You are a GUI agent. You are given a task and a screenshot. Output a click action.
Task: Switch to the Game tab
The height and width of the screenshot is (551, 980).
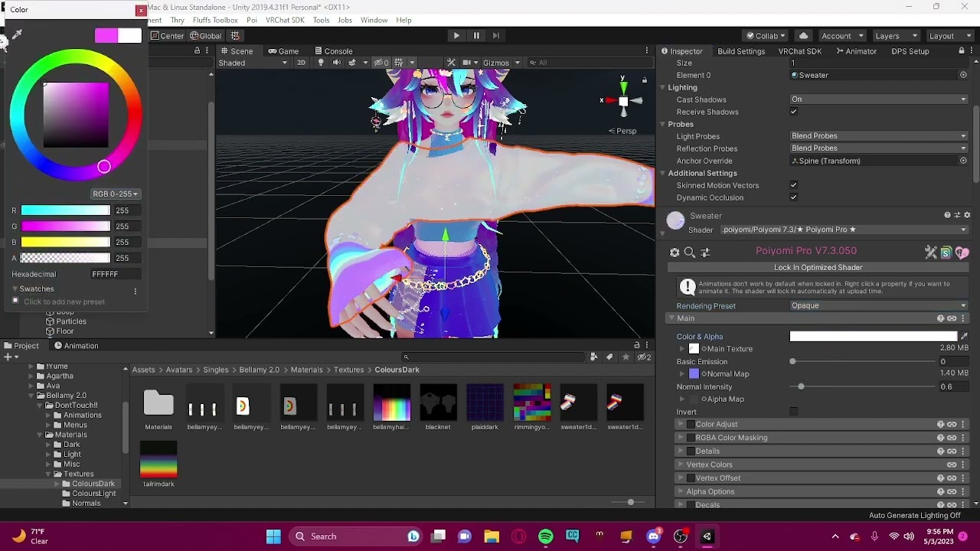283,51
